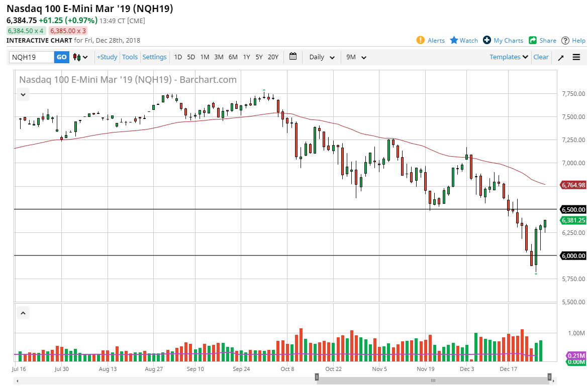Open the 9M range dropdown
Viewport: 588px width, 386px height.
pos(356,57)
